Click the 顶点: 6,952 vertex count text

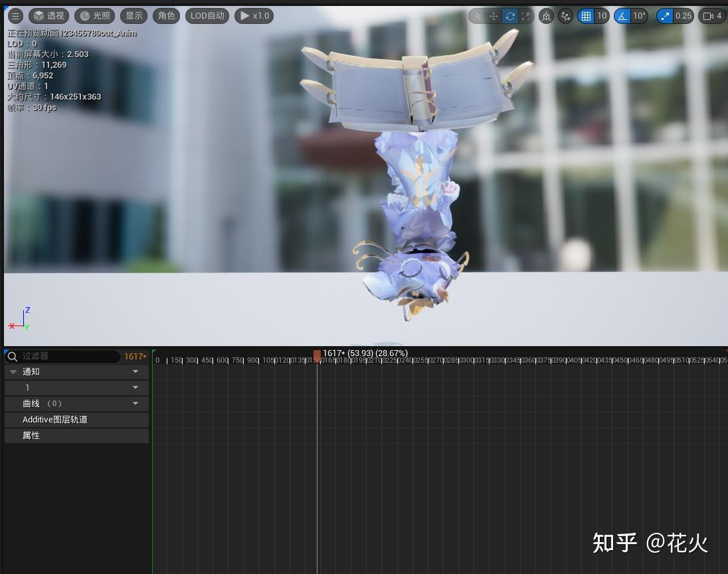tap(30, 76)
